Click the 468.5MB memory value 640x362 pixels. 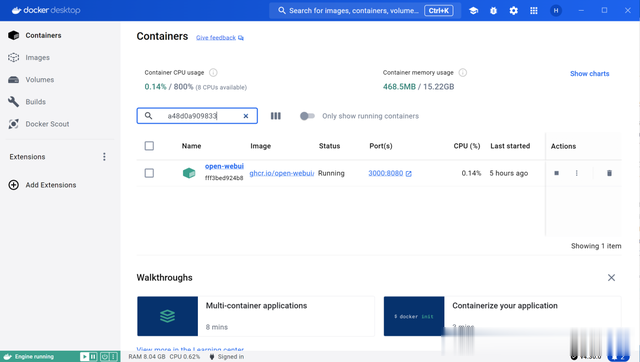pyautogui.click(x=399, y=87)
